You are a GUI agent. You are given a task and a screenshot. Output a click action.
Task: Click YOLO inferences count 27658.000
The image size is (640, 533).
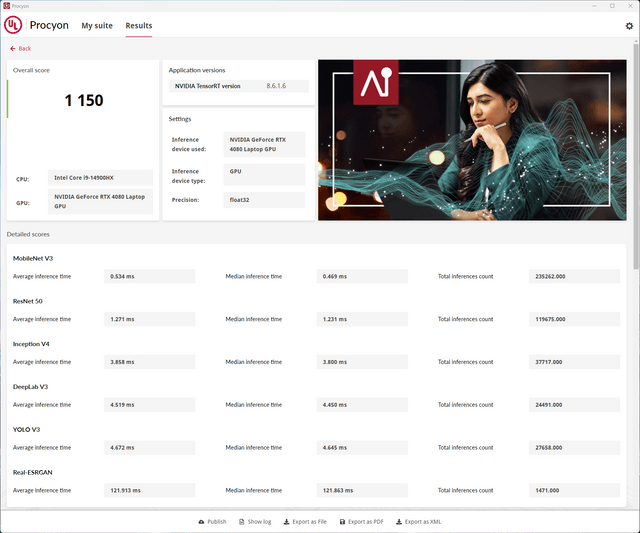click(x=574, y=448)
